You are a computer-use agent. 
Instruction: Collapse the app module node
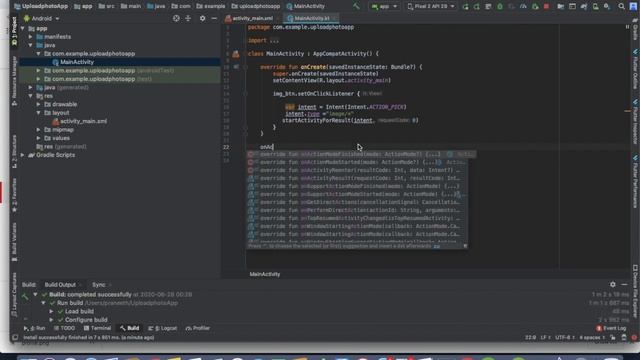pyautogui.click(x=23, y=29)
